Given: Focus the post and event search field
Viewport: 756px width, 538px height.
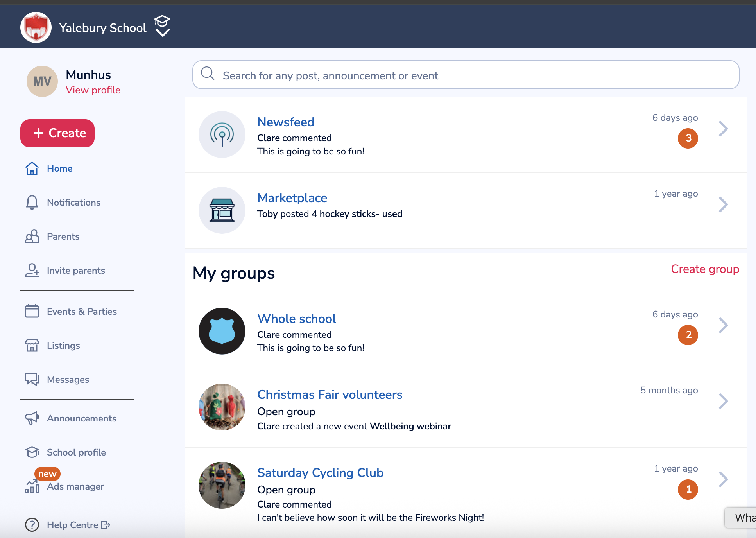Looking at the screenshot, I should coord(466,75).
